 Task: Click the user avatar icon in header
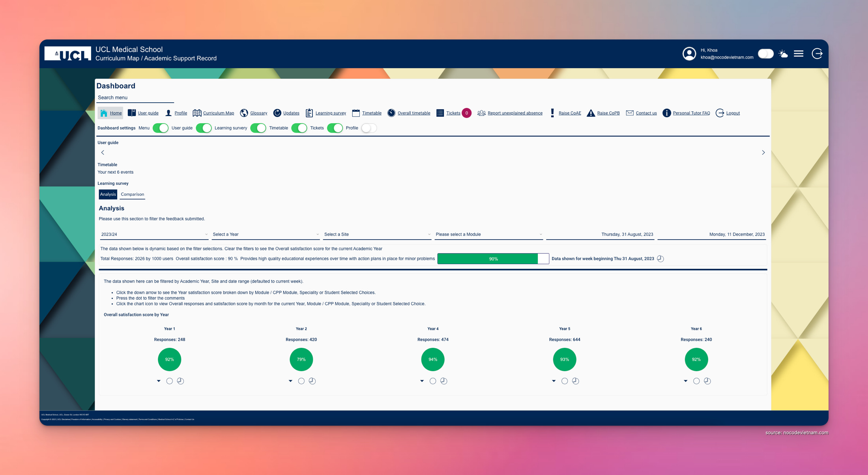[689, 54]
